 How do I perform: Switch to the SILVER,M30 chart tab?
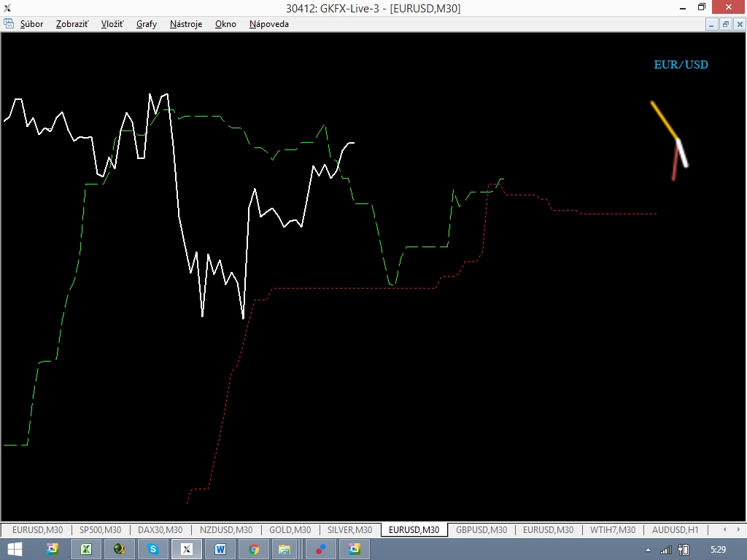coord(349,529)
